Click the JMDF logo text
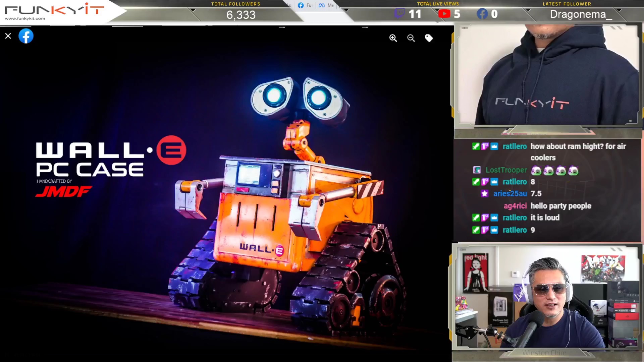 [x=63, y=191]
